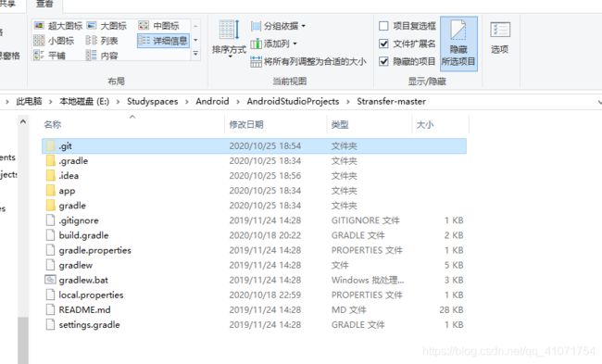Expand chevron after Studyspaces in path
Viewport: 602px width, 364px height.
(187, 102)
